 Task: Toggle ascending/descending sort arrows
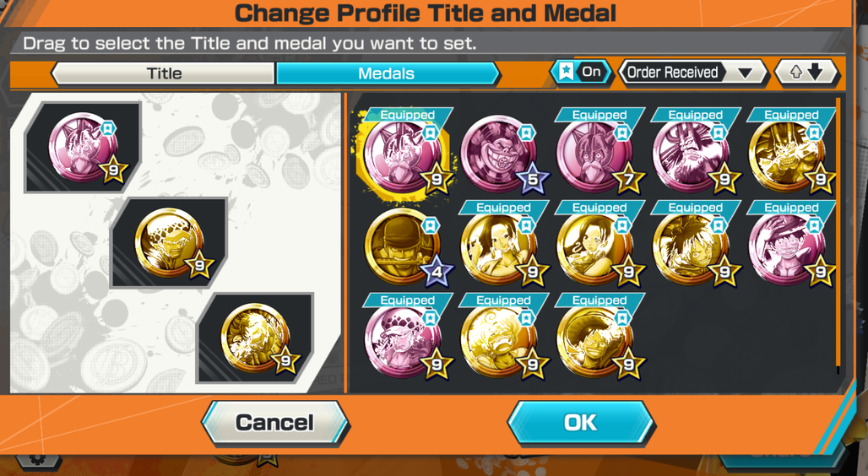click(x=806, y=72)
